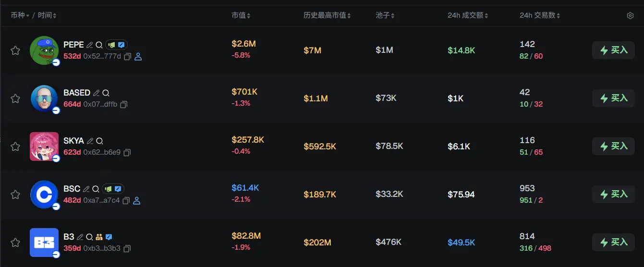Image resolution: width=644 pixels, height=267 pixels.
Task: Add B3 to favorites with the star
Action: point(15,243)
